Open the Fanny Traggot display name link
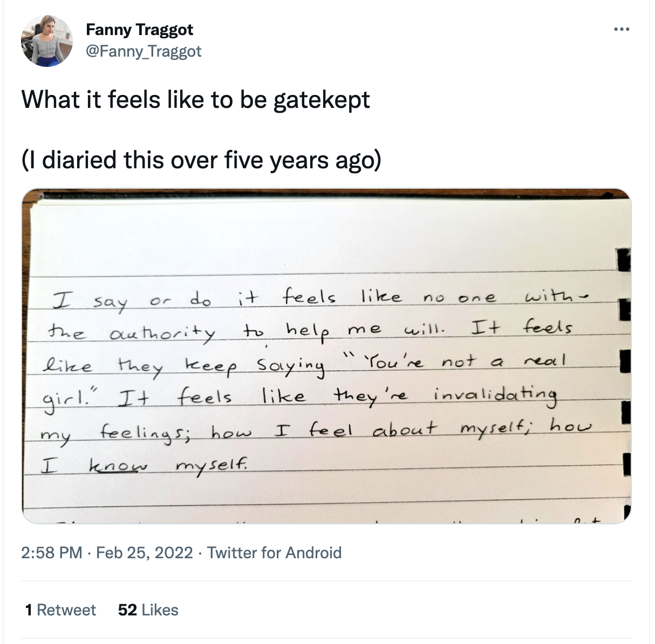 click(x=139, y=30)
